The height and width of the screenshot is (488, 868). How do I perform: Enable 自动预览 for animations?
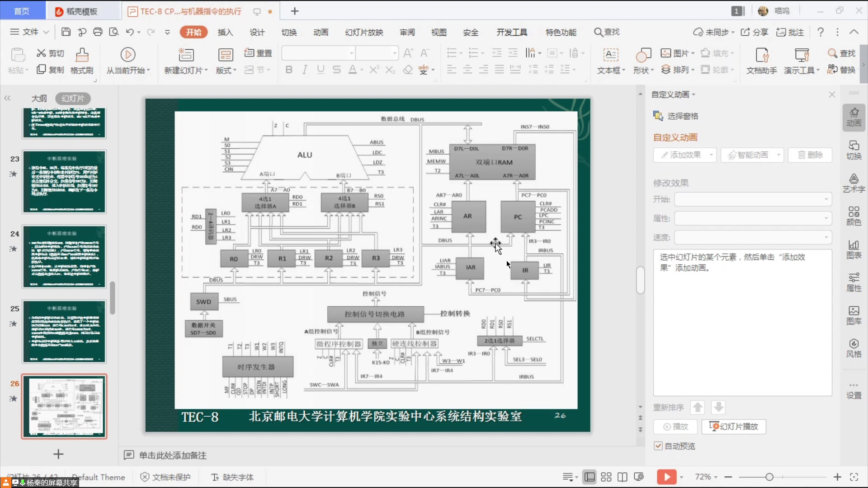coord(659,446)
